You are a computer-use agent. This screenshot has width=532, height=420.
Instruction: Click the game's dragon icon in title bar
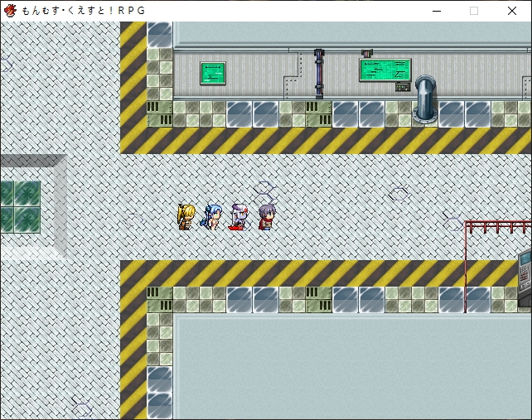10,11
